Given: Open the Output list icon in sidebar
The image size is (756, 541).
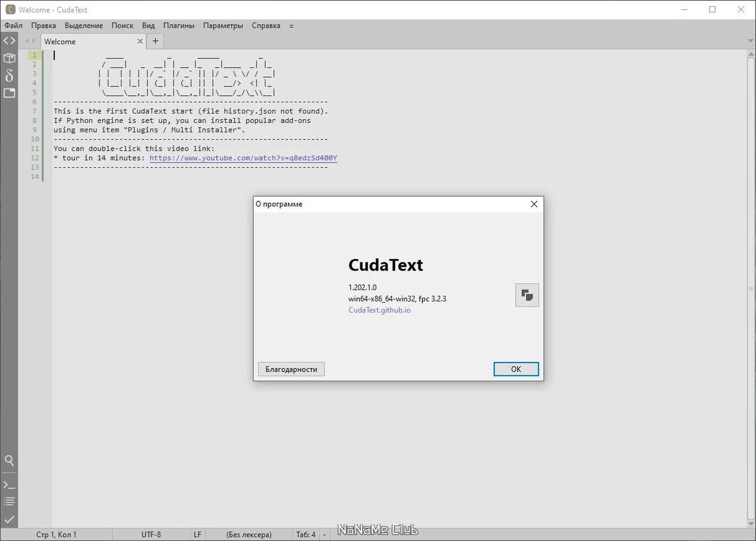Looking at the screenshot, I should pos(9,502).
